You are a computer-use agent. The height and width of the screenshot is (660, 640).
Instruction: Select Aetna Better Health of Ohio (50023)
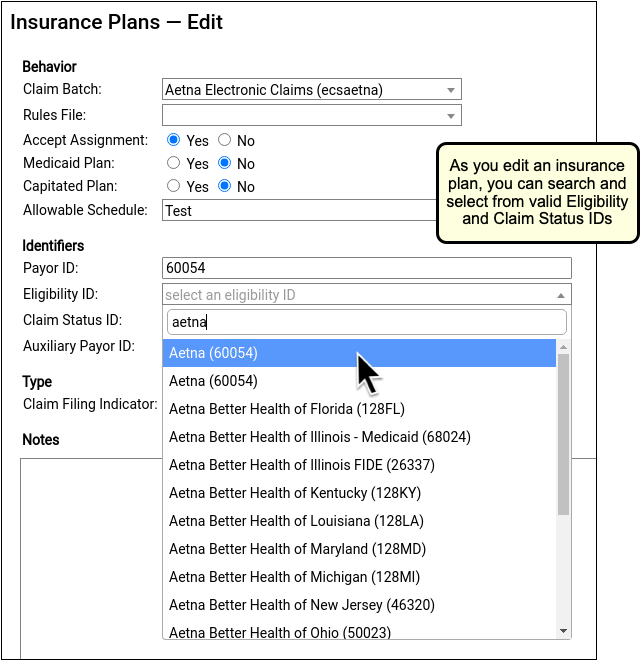click(x=359, y=630)
